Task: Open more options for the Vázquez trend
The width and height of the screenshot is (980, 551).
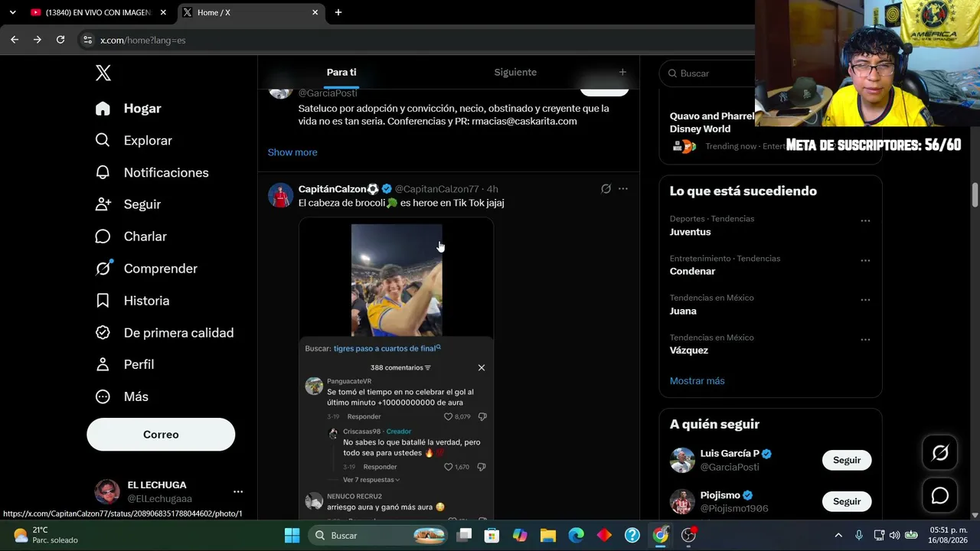Action: point(865,340)
